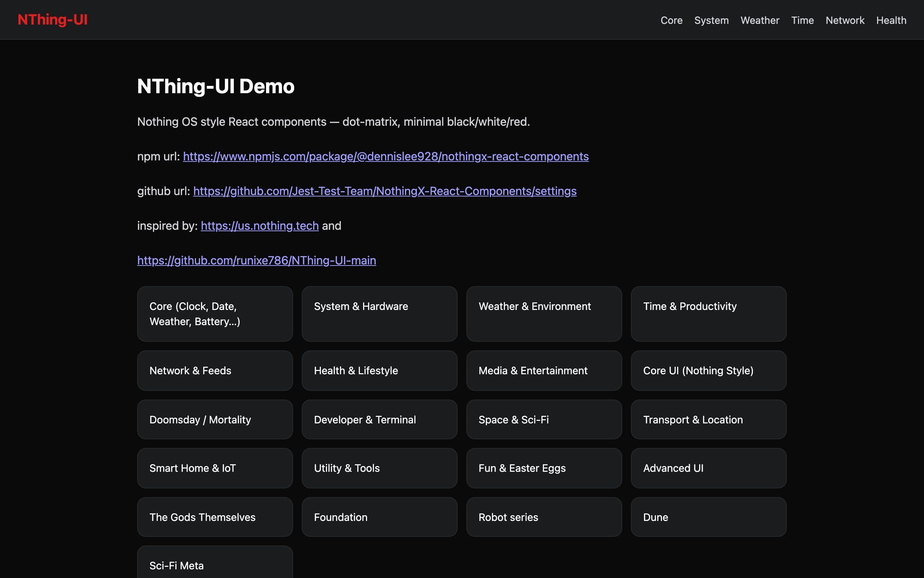Choose the Dune card
Screen dimensions: 924x578
(709, 517)
